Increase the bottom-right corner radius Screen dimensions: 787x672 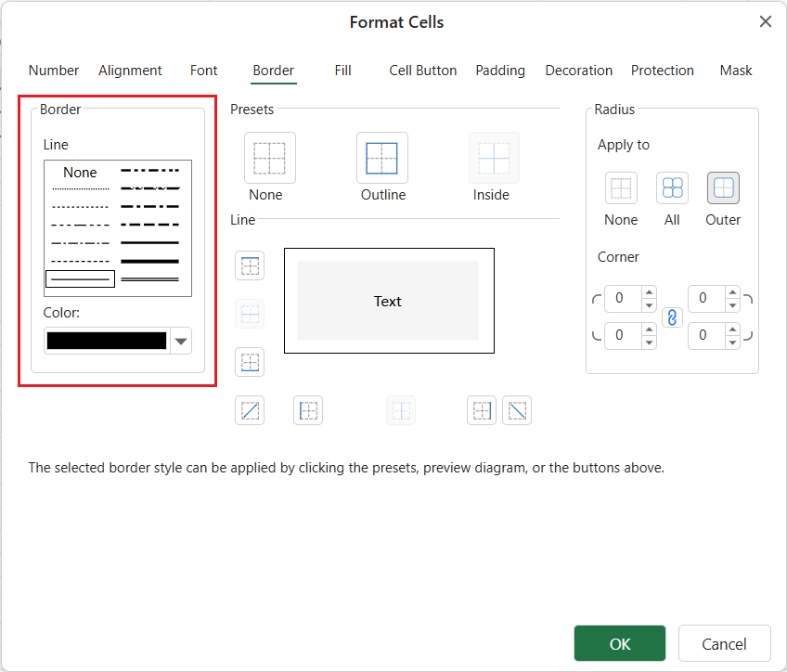tap(733, 330)
